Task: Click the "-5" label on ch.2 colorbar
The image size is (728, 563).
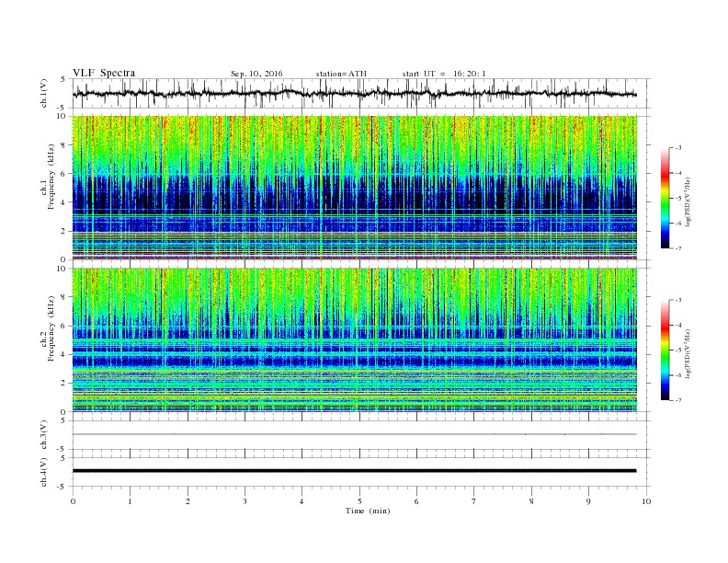Action: pyautogui.click(x=678, y=350)
